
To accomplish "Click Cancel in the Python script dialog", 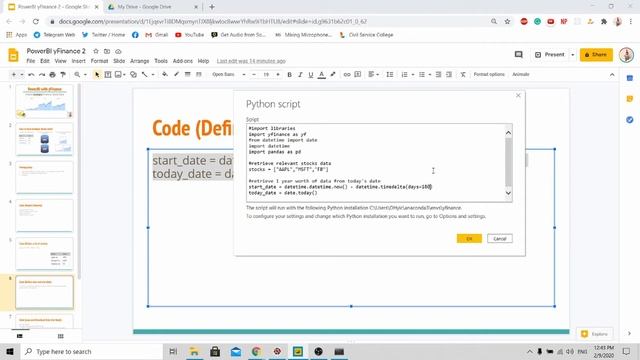I will tap(500, 239).
